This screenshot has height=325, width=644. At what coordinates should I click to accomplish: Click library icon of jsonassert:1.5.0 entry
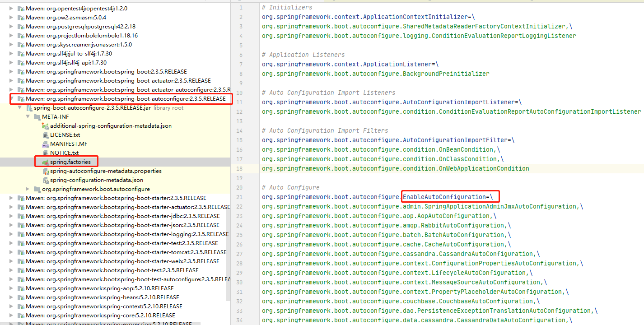pyautogui.click(x=21, y=45)
